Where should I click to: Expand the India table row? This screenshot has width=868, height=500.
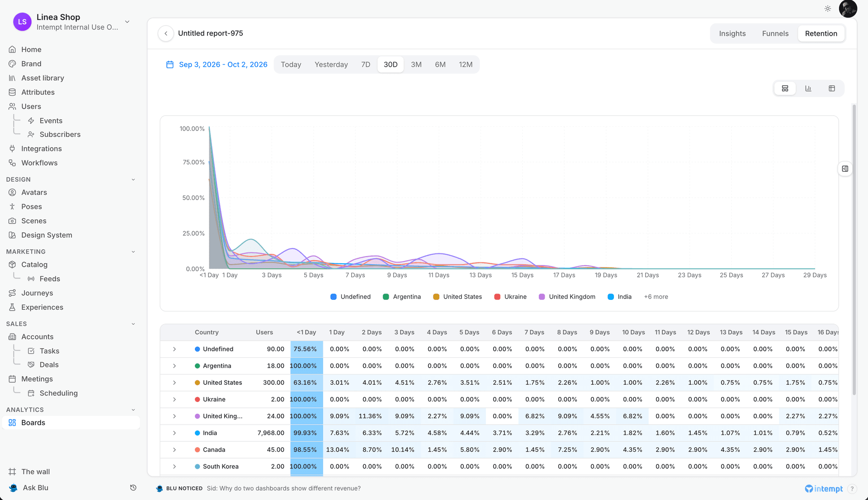(x=174, y=433)
